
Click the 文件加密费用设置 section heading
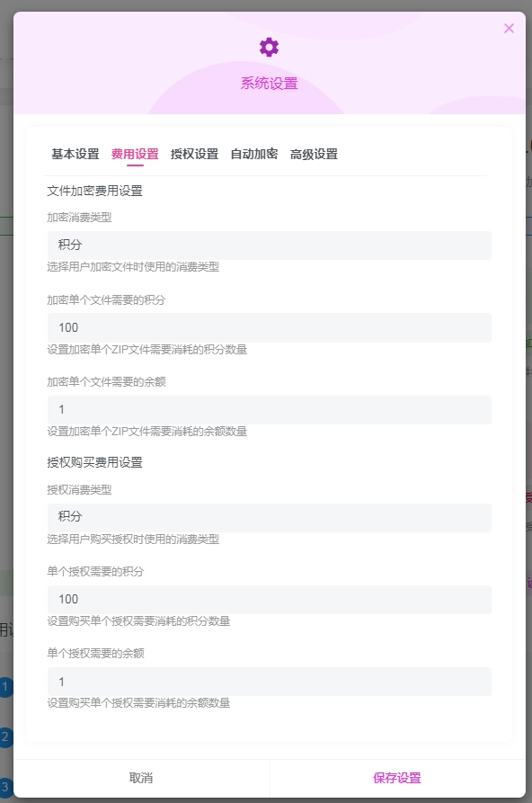(x=94, y=191)
